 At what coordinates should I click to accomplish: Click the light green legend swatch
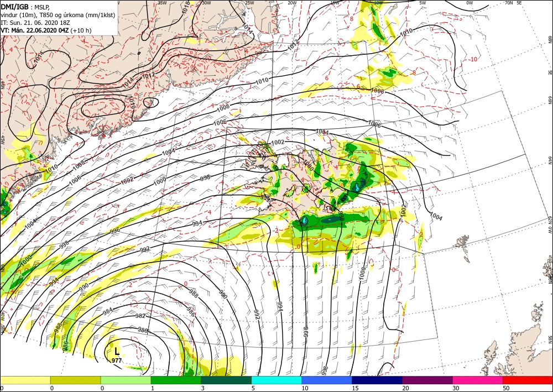[126, 380]
